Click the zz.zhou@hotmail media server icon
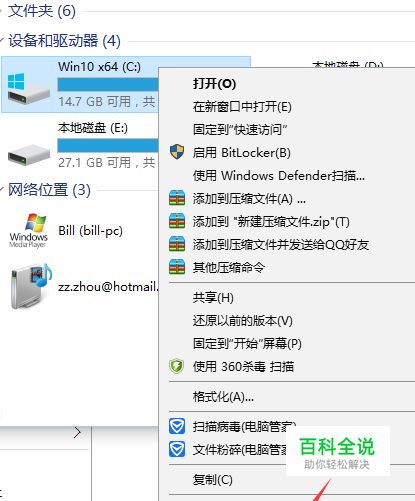 tap(31, 286)
